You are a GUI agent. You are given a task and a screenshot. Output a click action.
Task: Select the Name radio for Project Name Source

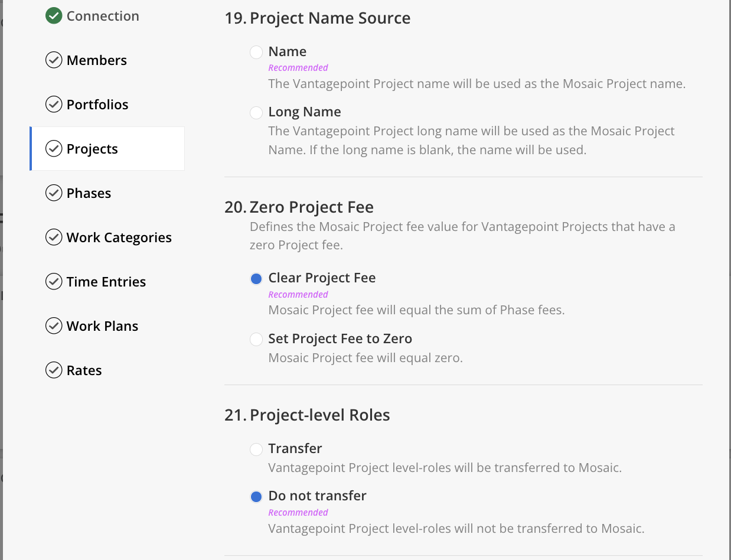[256, 53]
